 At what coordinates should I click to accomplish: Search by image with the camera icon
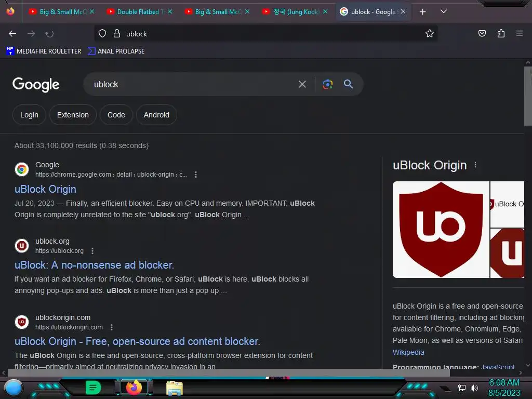(x=327, y=84)
